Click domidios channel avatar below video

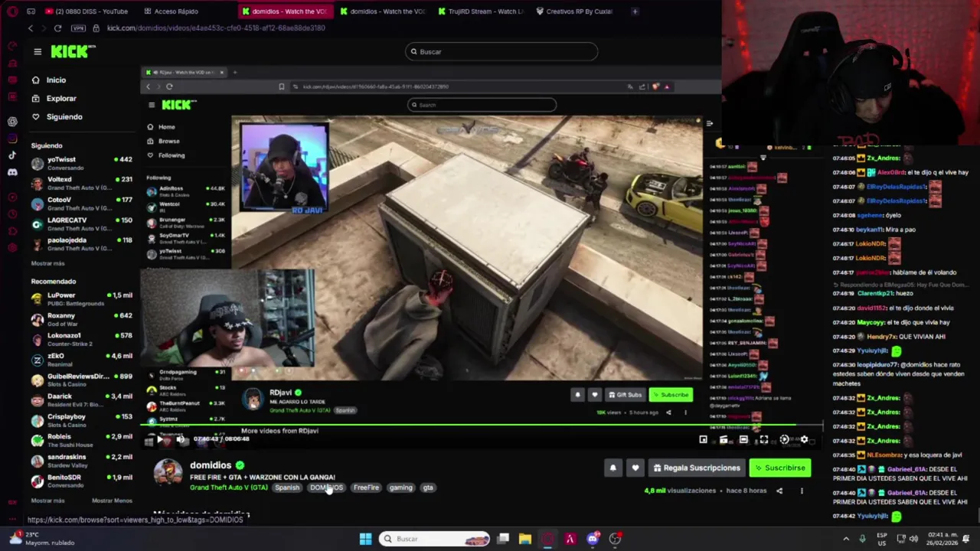click(x=168, y=473)
